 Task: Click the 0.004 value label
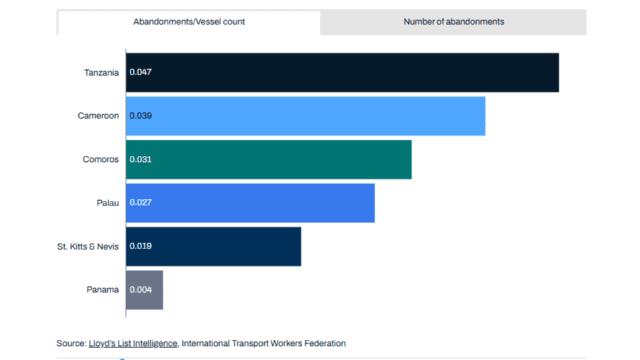point(140,290)
